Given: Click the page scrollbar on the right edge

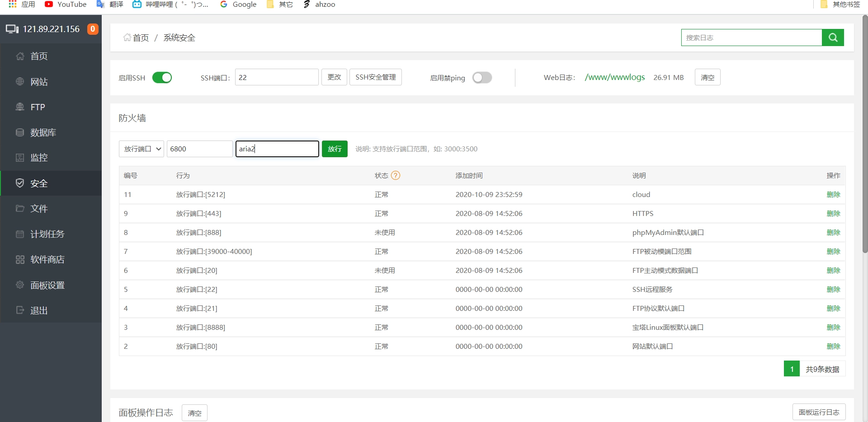Looking at the screenshot, I should (x=865, y=136).
